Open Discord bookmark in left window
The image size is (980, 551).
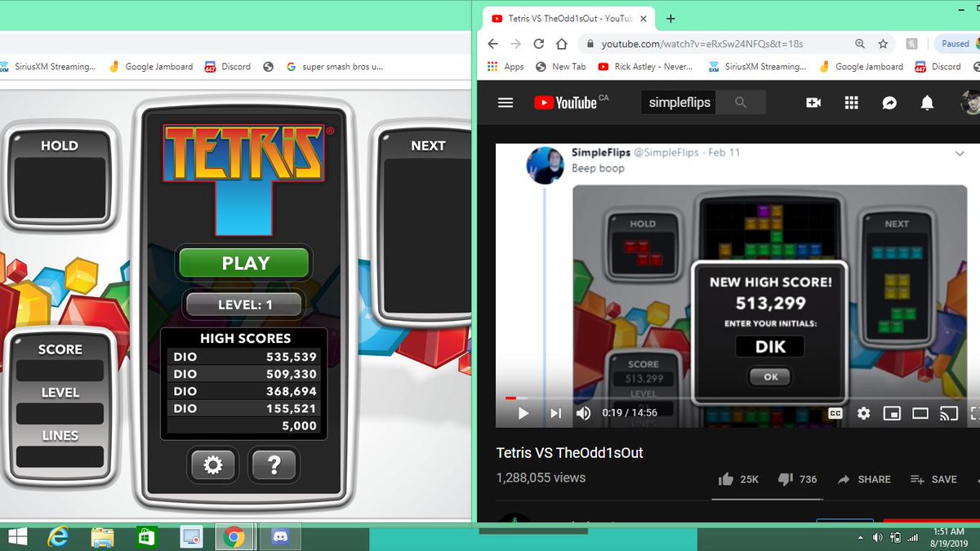click(228, 67)
